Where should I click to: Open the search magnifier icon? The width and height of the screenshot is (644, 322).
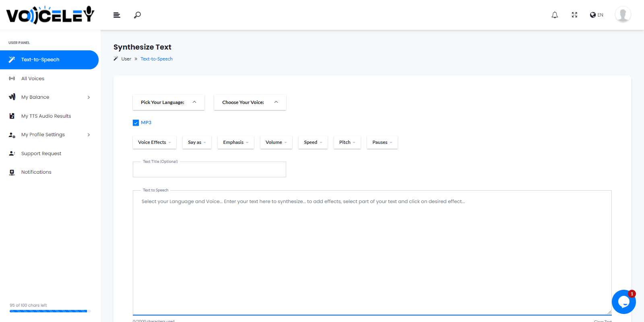tap(137, 15)
